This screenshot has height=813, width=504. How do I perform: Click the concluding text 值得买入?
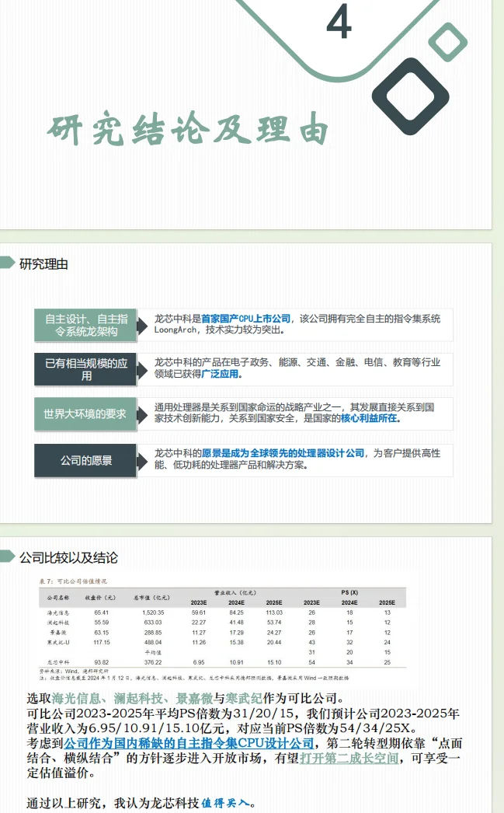click(225, 803)
